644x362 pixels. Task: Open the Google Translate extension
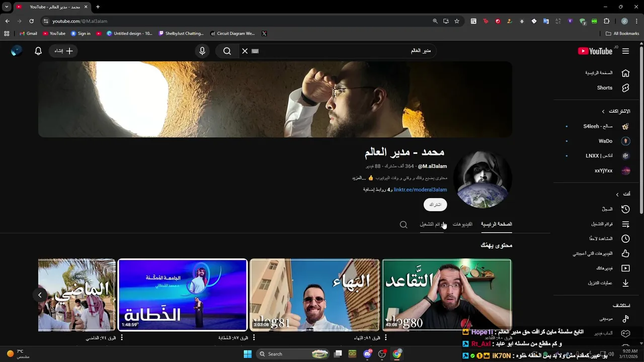click(x=546, y=21)
